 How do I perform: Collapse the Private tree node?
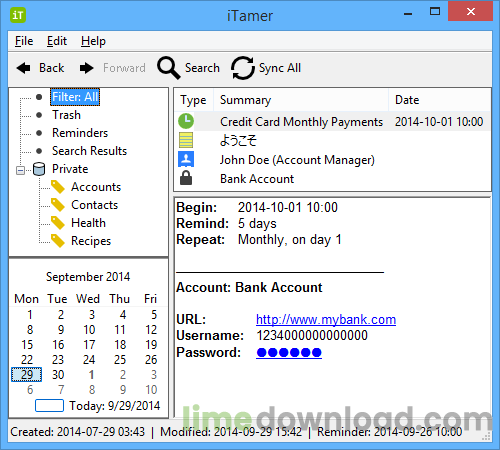20,170
